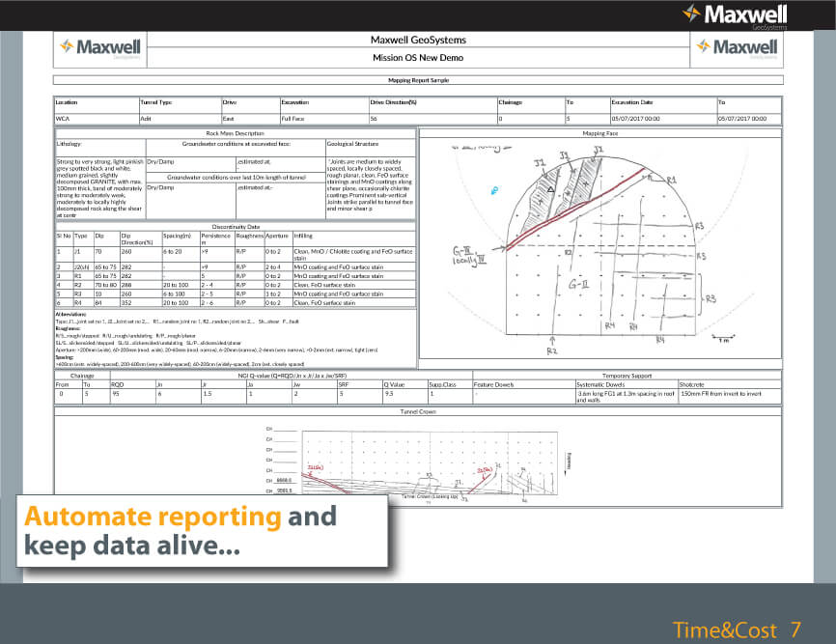
Task: Select the dip direction value '352'
Action: pos(141,303)
